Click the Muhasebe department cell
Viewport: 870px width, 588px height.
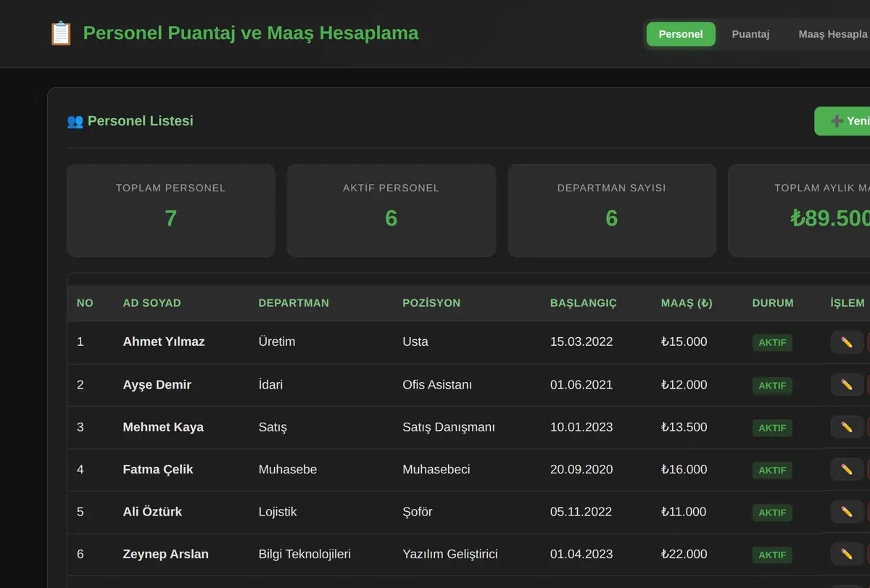[288, 469]
